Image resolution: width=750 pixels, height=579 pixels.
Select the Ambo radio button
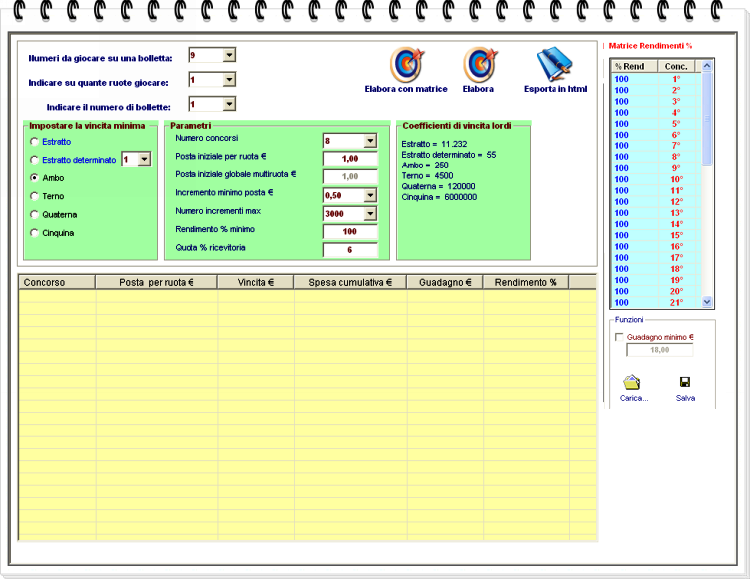click(x=34, y=178)
